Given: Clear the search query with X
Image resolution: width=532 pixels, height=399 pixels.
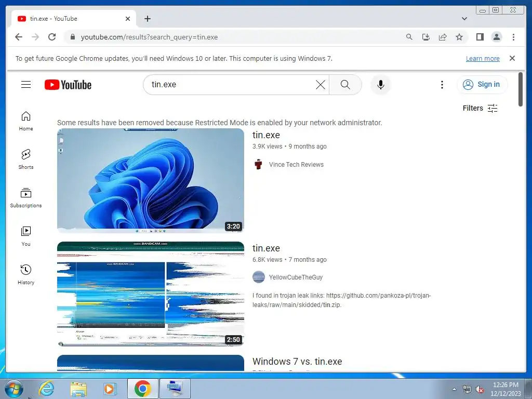Looking at the screenshot, I should tap(320, 85).
